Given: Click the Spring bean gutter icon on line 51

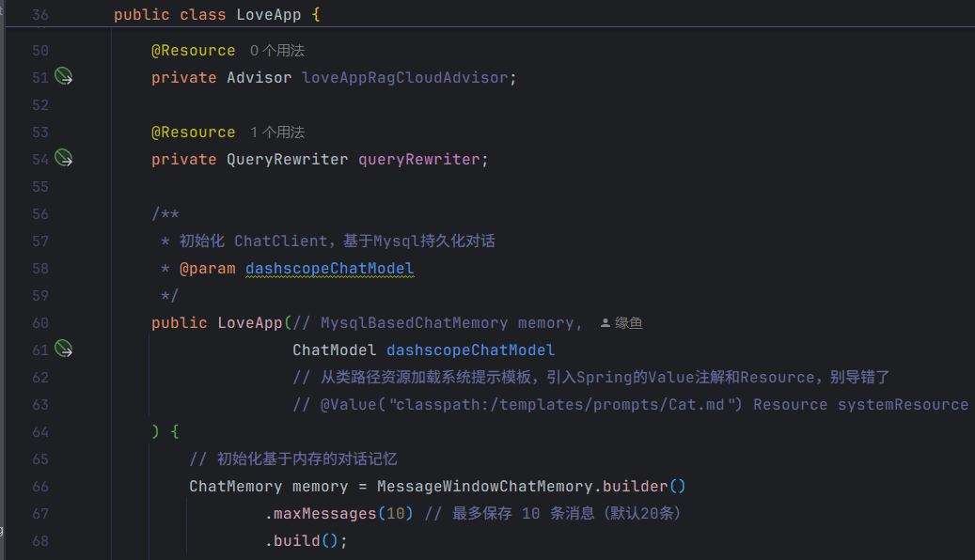Looking at the screenshot, I should click(64, 77).
